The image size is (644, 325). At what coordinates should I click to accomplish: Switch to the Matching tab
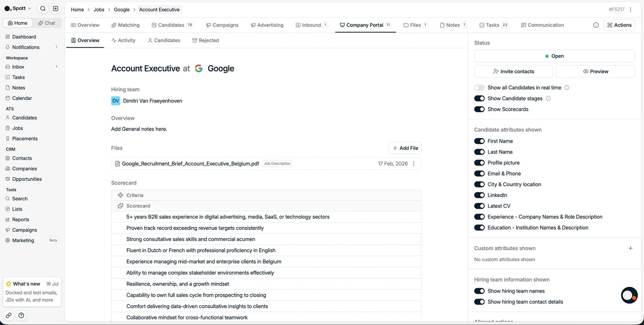[125, 25]
